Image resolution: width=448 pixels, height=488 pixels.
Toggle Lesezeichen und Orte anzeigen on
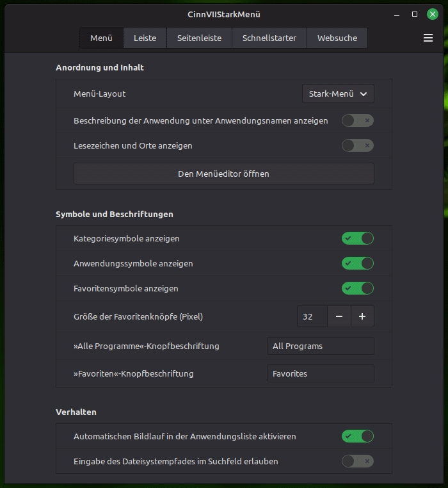pos(358,145)
